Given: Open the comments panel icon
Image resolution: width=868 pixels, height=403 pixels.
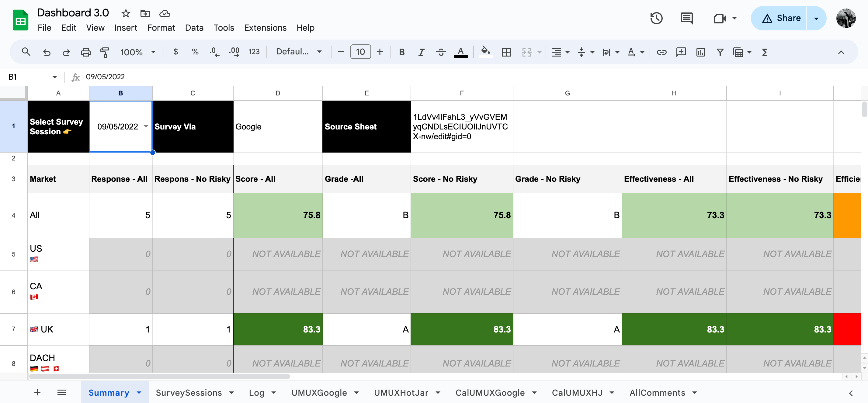Looking at the screenshot, I should point(686,18).
